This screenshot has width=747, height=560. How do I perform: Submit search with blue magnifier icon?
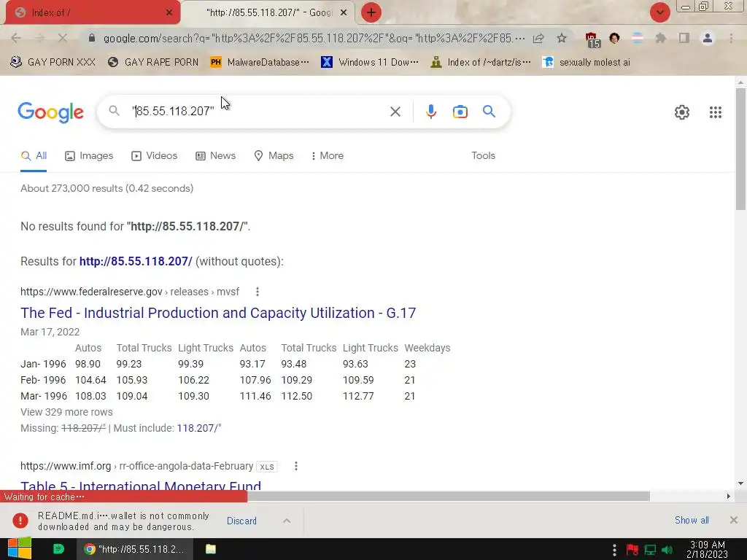pos(489,112)
